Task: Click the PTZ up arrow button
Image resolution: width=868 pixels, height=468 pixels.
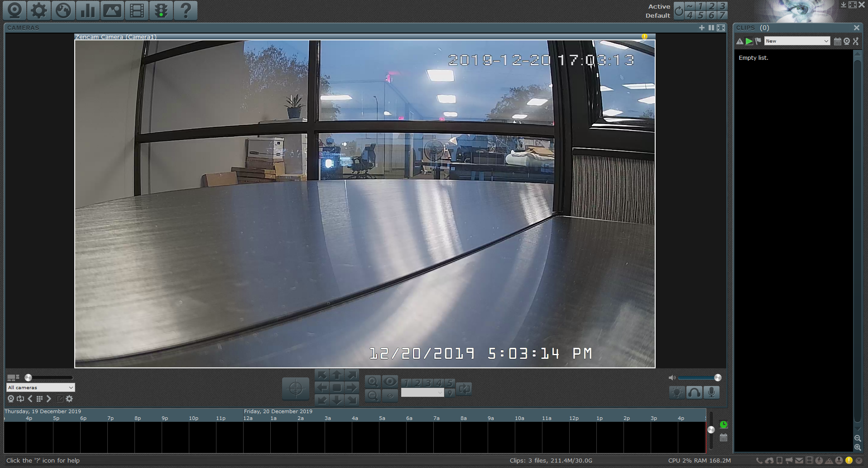Action: click(x=336, y=375)
